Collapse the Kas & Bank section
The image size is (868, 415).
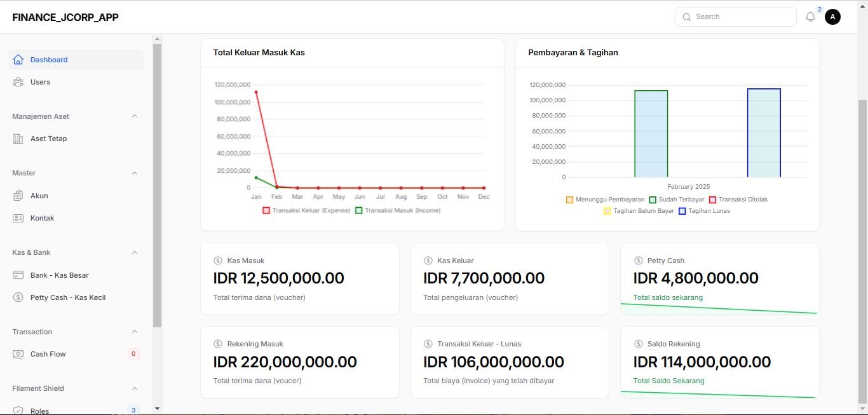(x=134, y=252)
